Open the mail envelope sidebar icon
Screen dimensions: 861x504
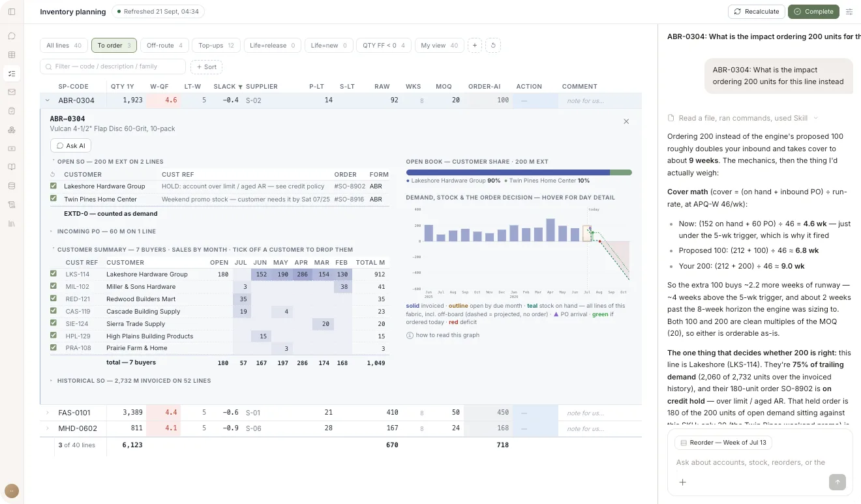(x=12, y=92)
